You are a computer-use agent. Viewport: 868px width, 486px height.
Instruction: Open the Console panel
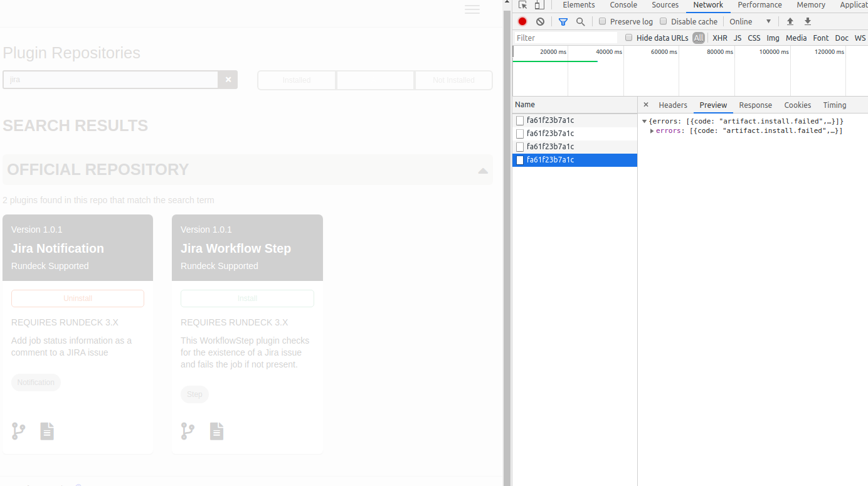click(x=623, y=4)
